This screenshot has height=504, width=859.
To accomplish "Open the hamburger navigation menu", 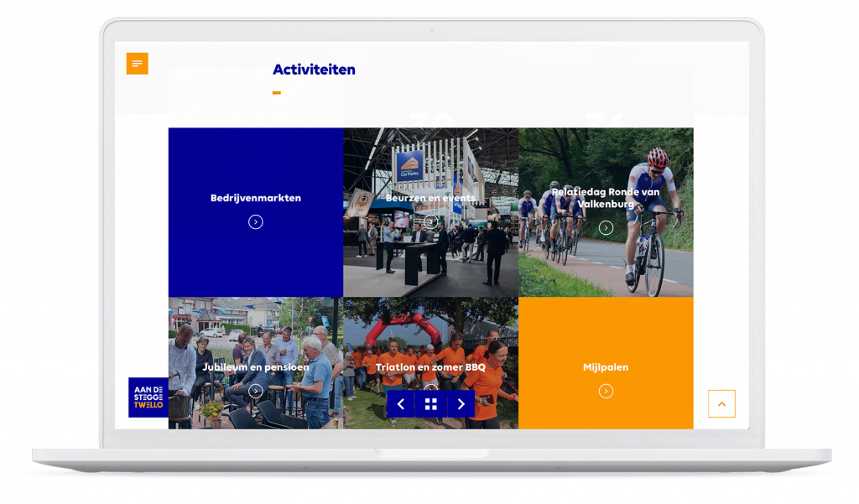I will point(137,63).
